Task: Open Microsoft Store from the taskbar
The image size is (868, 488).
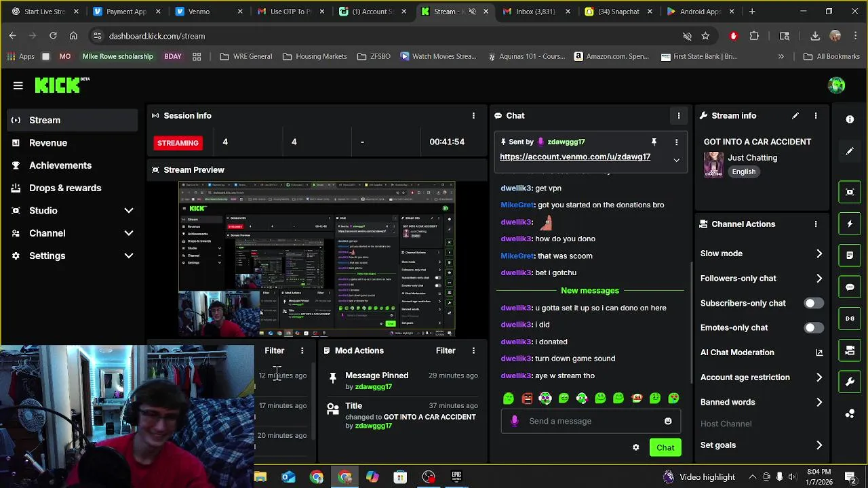Action: (x=400, y=477)
